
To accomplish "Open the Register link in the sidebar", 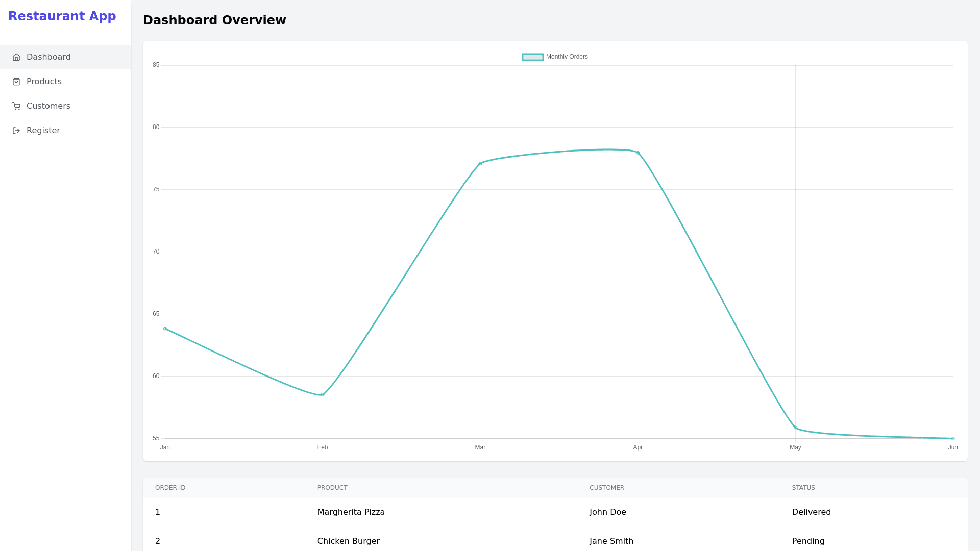I will (x=43, y=131).
